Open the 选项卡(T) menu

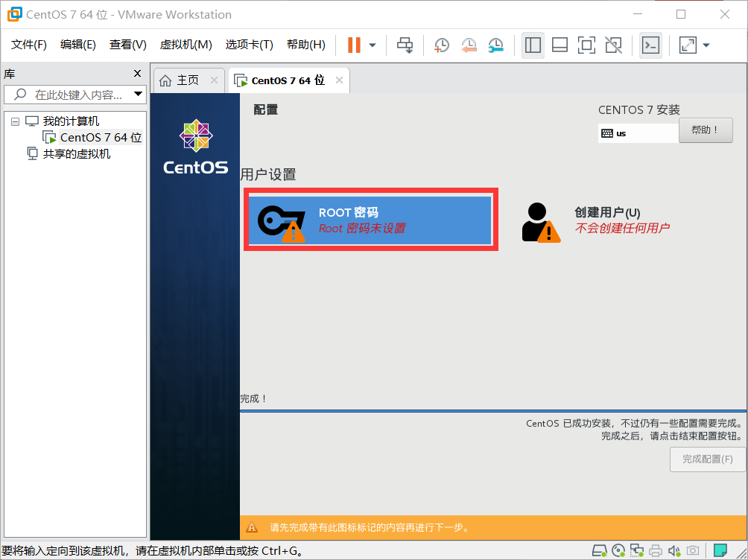(249, 45)
